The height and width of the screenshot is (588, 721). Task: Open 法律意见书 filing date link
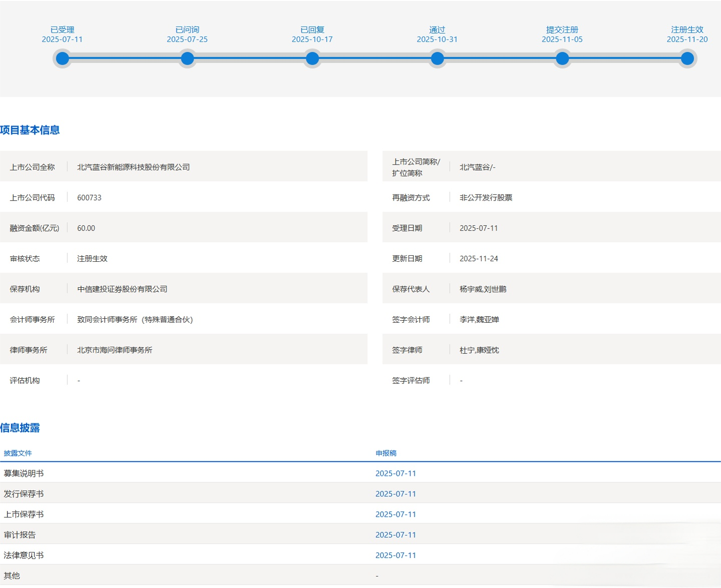point(396,555)
